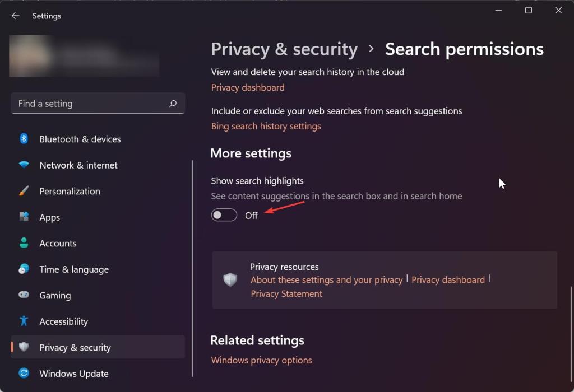Screen dimensions: 574x392
Task: Open About these settings and your privacy
Action: 326,280
